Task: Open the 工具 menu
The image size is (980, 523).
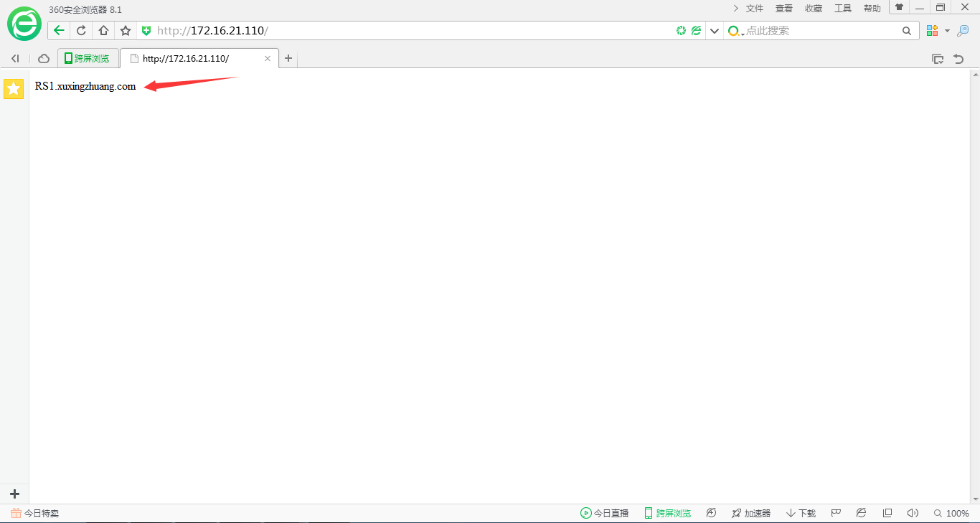Action: click(842, 9)
